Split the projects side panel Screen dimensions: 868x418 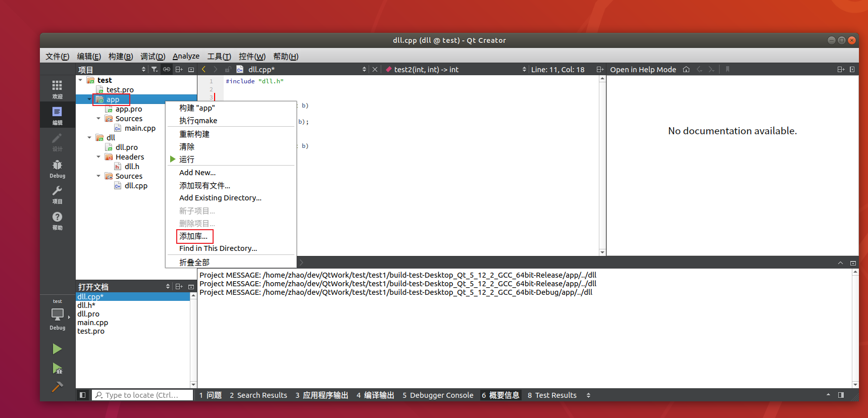pyautogui.click(x=179, y=70)
